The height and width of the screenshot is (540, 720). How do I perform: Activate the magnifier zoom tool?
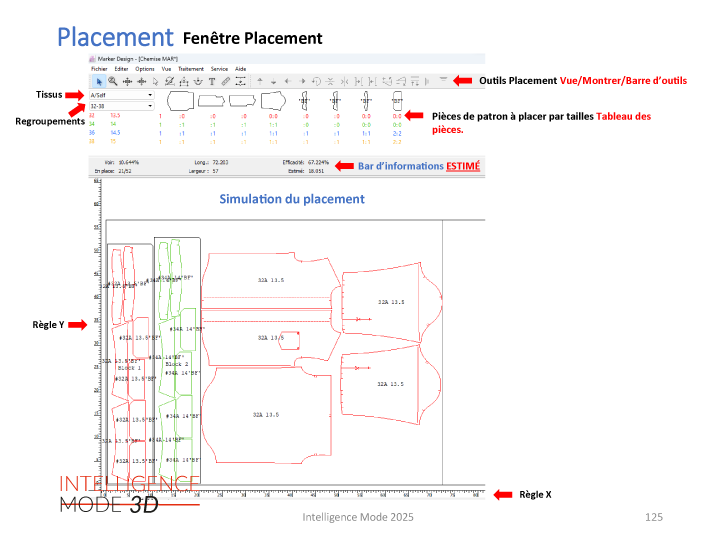tap(113, 80)
